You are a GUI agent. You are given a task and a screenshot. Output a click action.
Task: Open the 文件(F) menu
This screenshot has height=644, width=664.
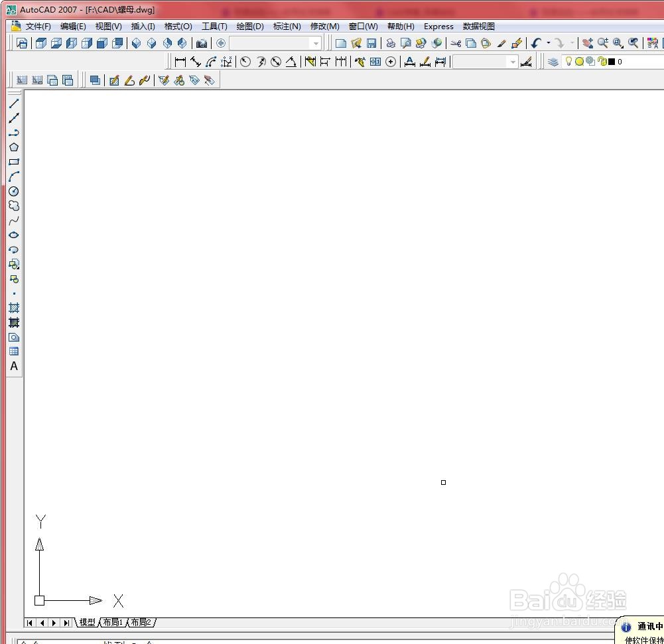click(x=38, y=27)
